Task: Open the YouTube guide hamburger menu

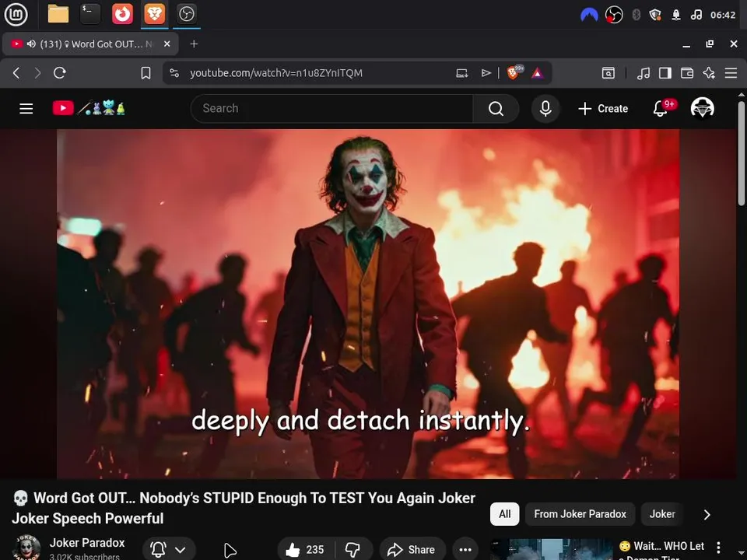Action: [26, 109]
